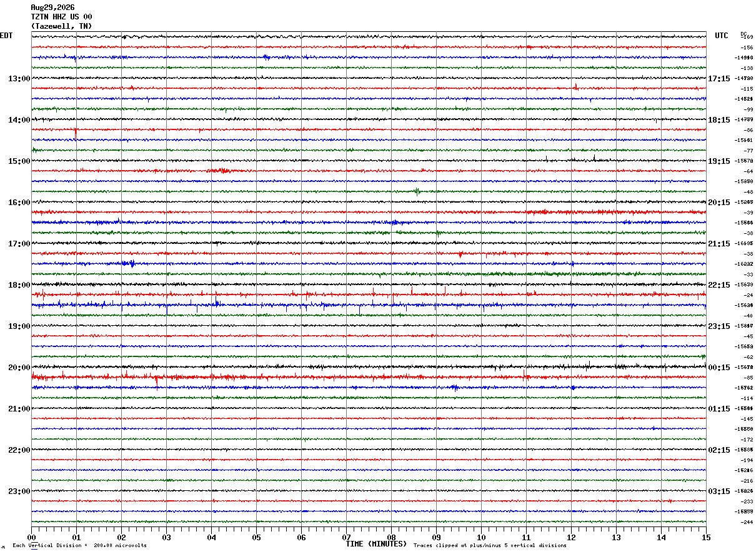
Task: Select the 00:15 UTC row label
Action: point(719,368)
